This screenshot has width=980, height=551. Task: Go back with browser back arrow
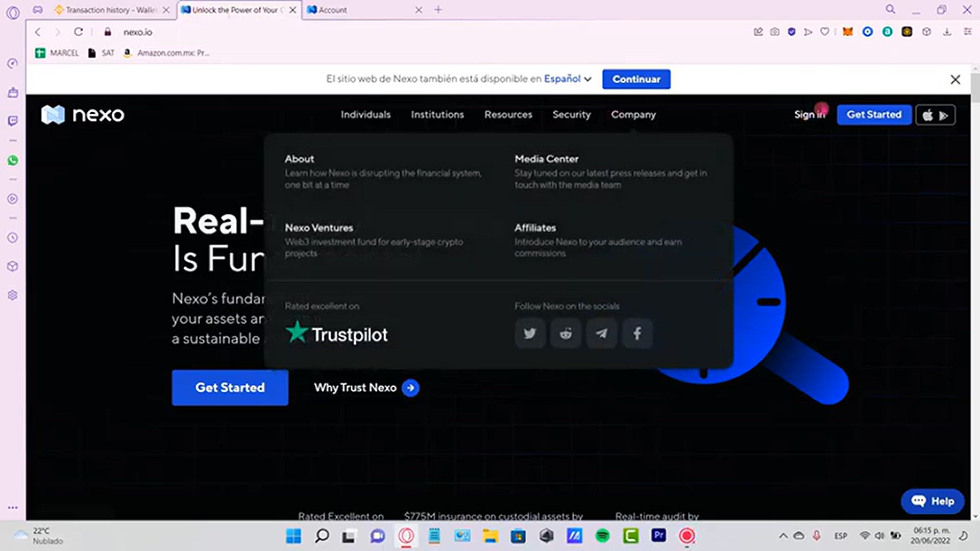[x=38, y=32]
